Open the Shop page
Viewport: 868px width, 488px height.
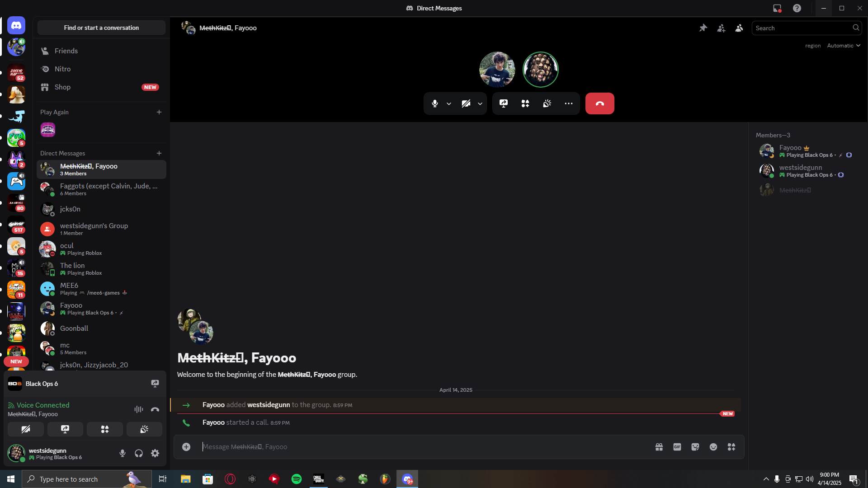tap(62, 87)
